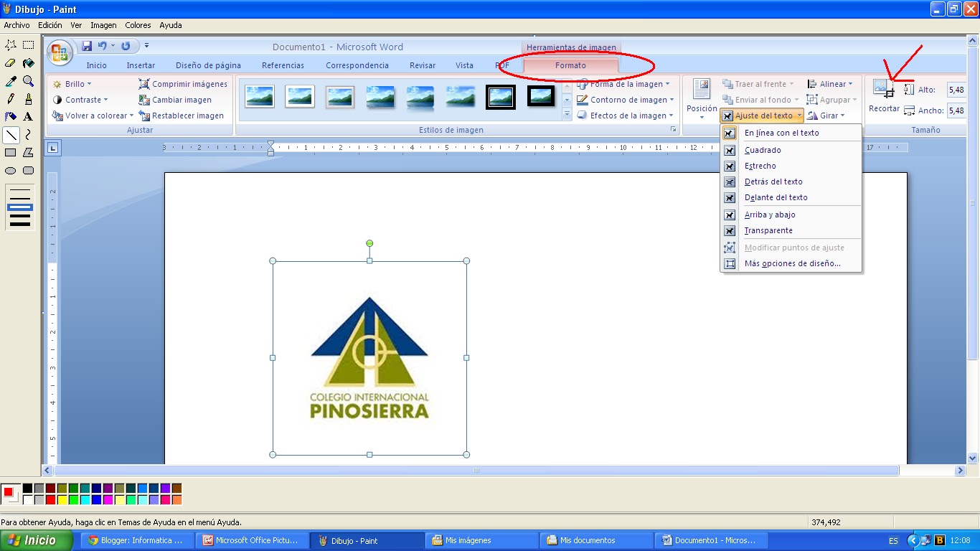The height and width of the screenshot is (551, 980).
Task: Choose Delante del texto option
Action: click(791, 197)
